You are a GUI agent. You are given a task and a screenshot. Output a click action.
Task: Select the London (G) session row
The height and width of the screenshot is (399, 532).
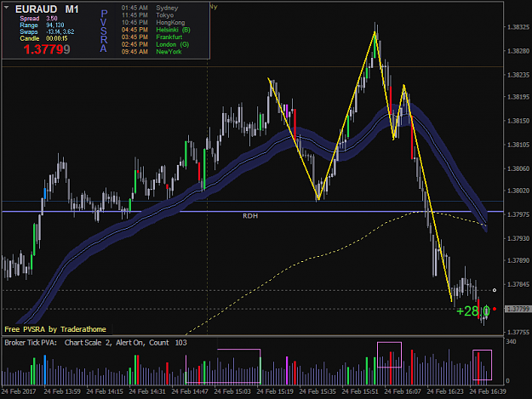point(155,44)
